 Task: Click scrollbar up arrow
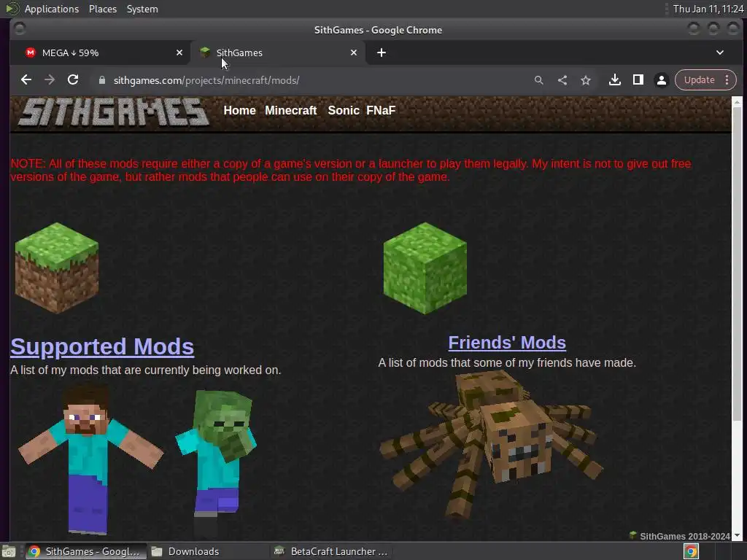(737, 101)
